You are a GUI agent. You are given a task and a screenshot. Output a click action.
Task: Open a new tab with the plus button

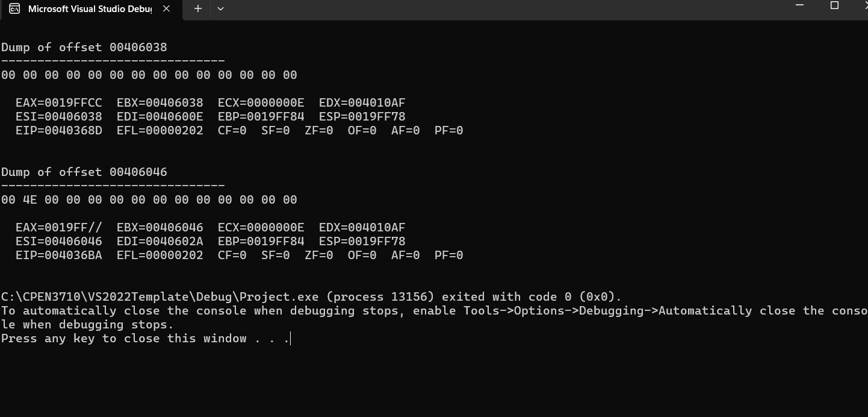(197, 9)
